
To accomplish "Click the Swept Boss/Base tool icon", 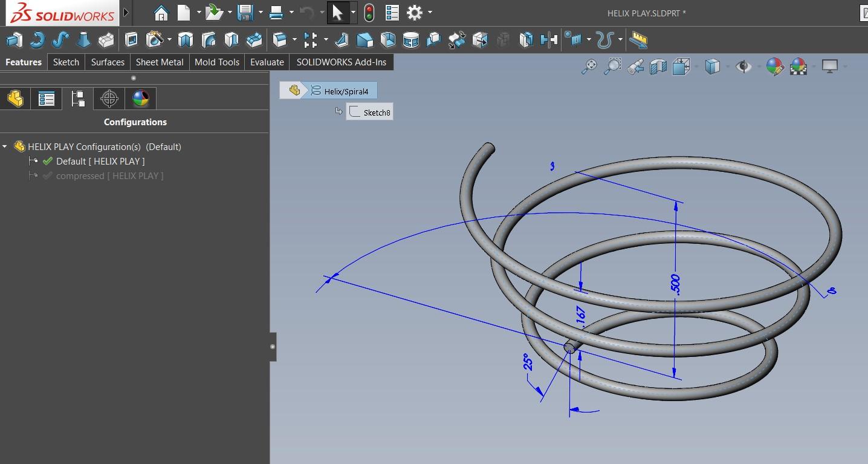I will [60, 40].
